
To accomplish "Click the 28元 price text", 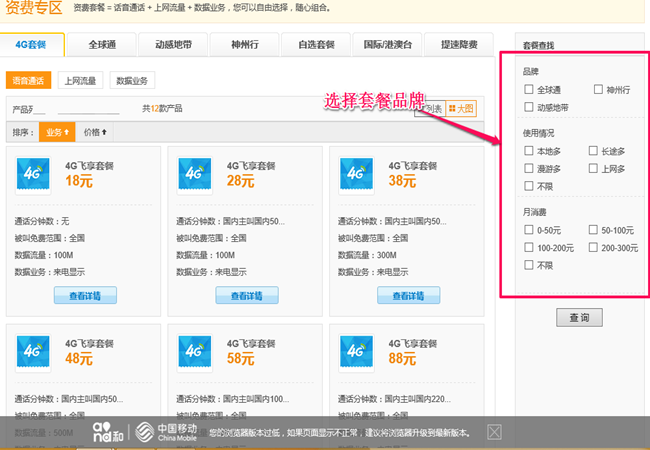I will 240,181.
